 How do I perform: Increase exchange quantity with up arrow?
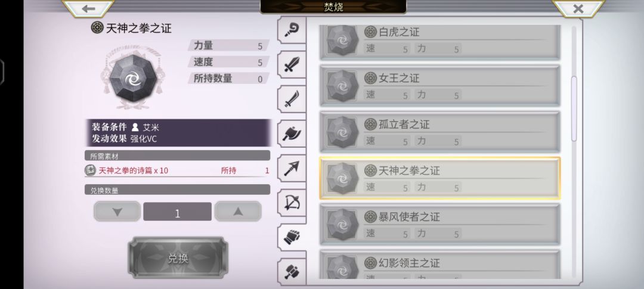pyautogui.click(x=238, y=212)
